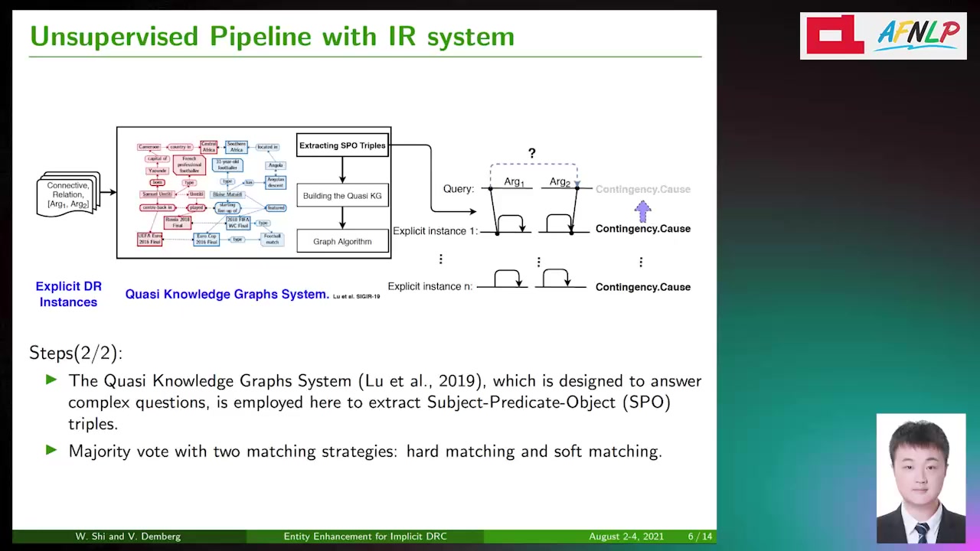Click the 'Entity Enhancement for Implicit DRC' footer title

(365, 536)
